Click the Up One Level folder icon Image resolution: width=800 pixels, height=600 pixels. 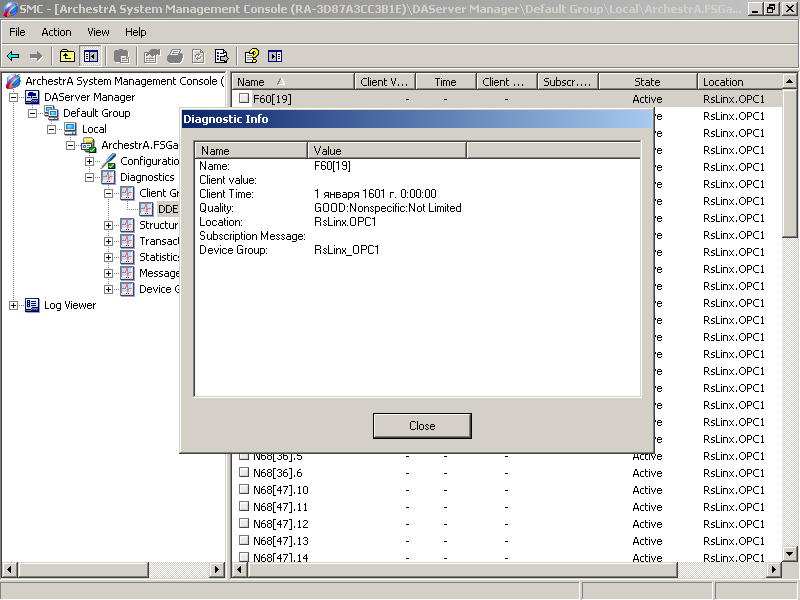[x=67, y=56]
